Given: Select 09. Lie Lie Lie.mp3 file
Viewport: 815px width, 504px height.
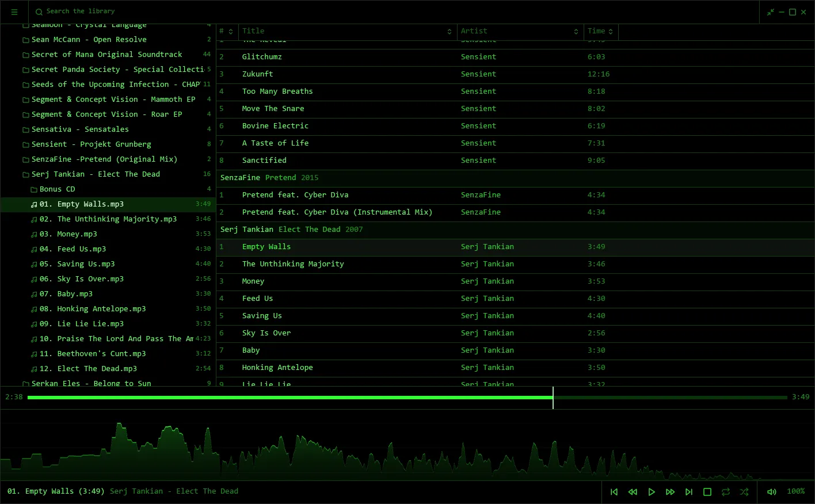Looking at the screenshot, I should (x=108, y=324).
